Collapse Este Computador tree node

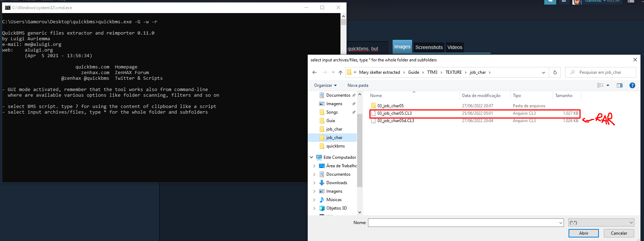[x=311, y=157]
